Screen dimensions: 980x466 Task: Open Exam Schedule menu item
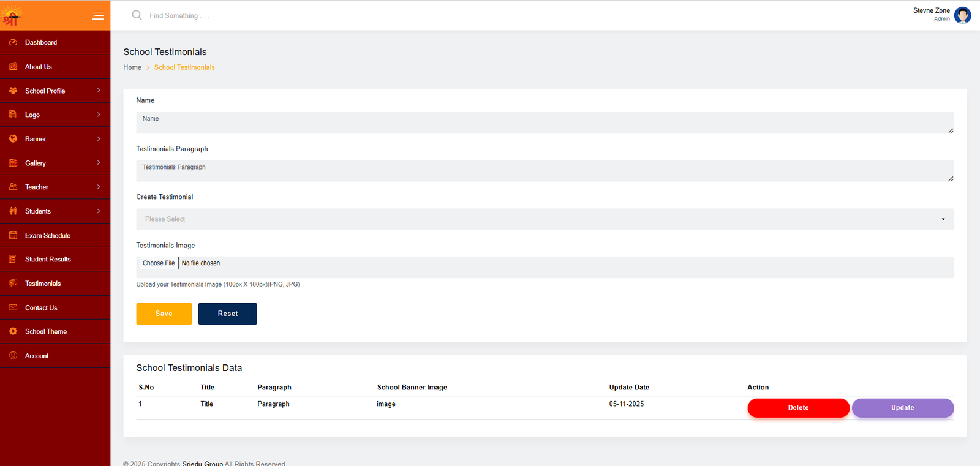(x=55, y=235)
